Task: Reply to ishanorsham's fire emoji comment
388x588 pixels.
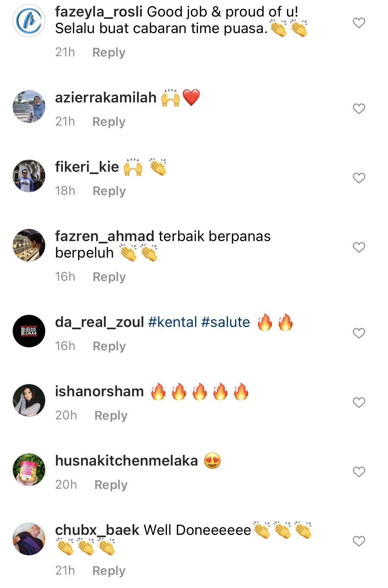Action: tap(111, 416)
